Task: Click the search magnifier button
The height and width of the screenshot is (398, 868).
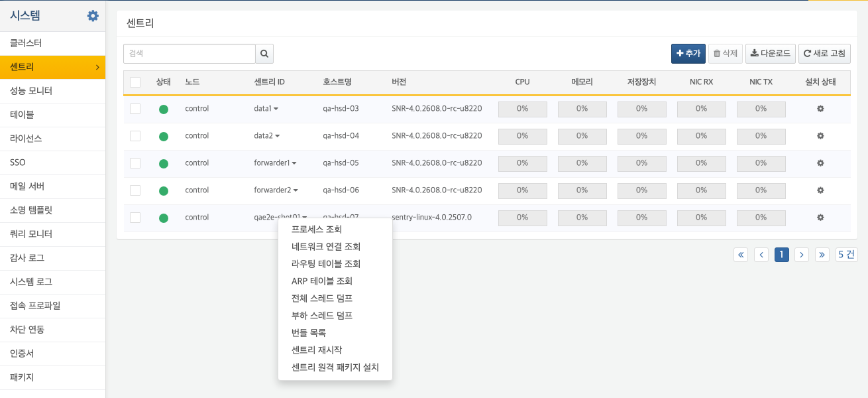Action: click(x=264, y=54)
